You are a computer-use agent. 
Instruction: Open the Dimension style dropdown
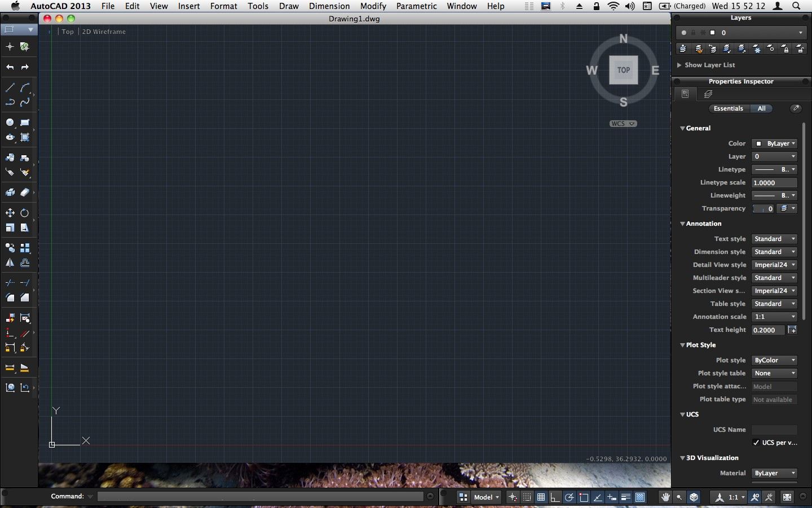775,252
